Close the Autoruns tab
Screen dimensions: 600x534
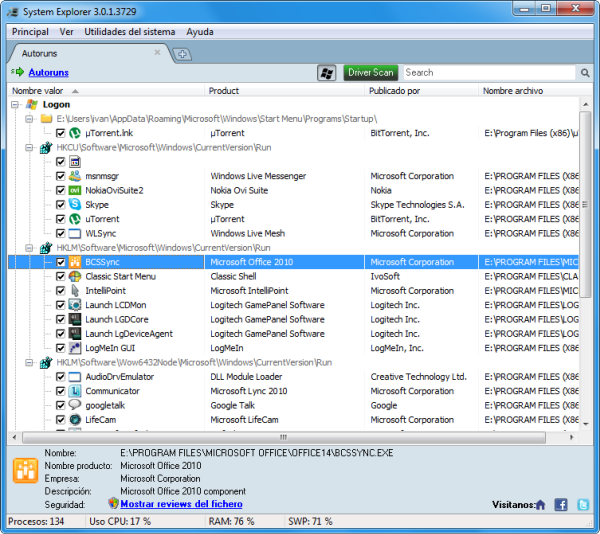coord(157,52)
